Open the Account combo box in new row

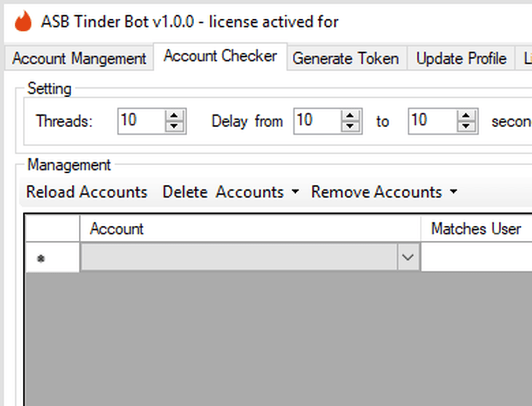408,257
